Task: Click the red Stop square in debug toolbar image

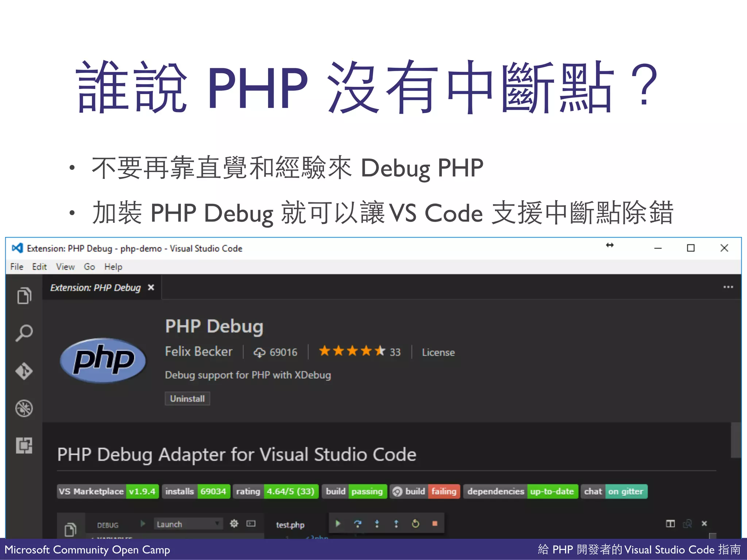Action: (x=435, y=524)
